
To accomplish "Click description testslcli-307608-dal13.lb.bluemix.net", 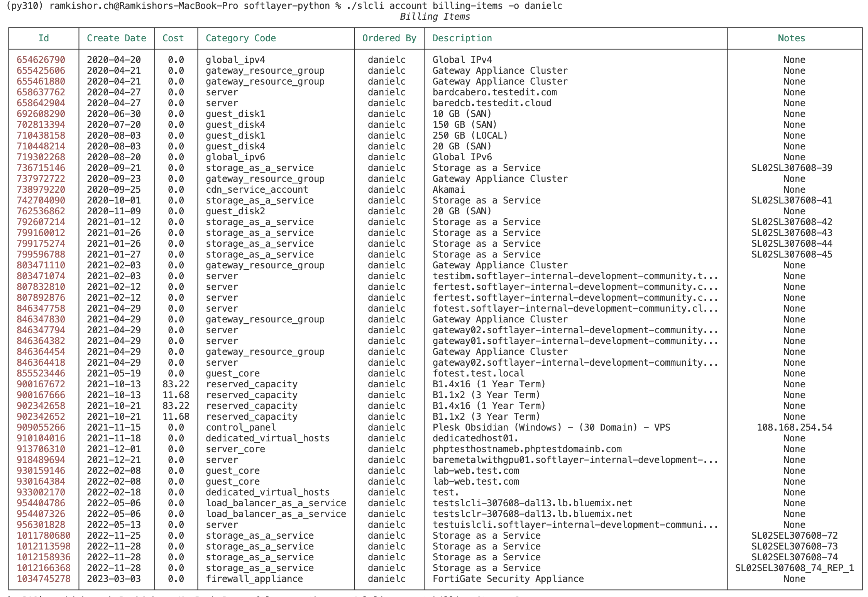I will [x=532, y=503].
